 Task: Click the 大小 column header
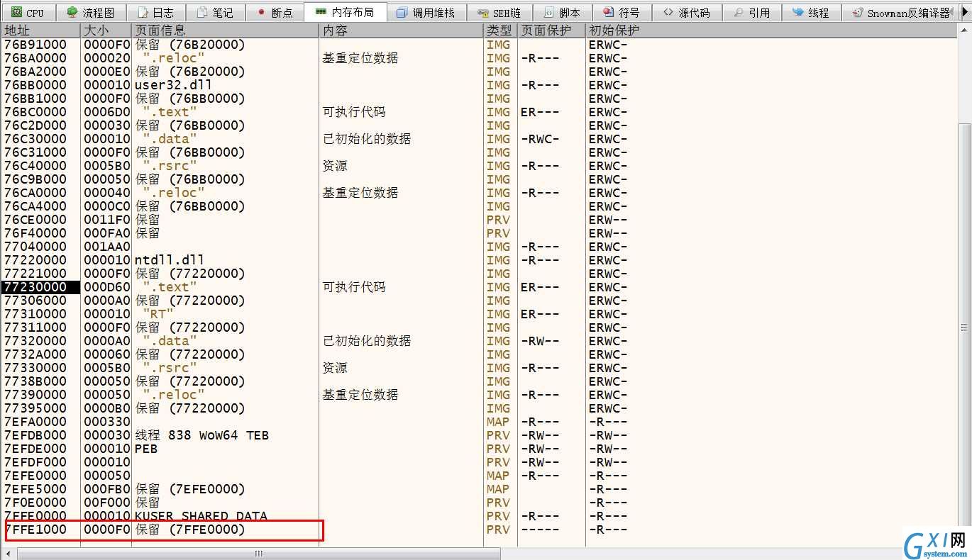[106, 30]
